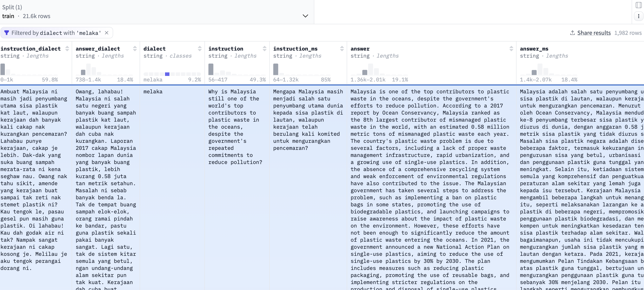Open the vertical three-dot options menu
644x290 pixels.
638,16
